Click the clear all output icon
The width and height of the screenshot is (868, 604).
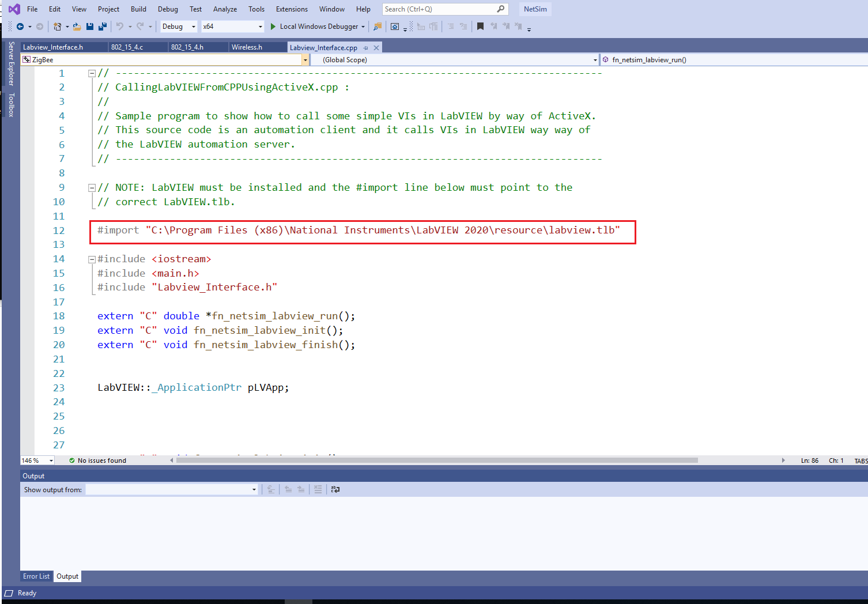tap(318, 489)
